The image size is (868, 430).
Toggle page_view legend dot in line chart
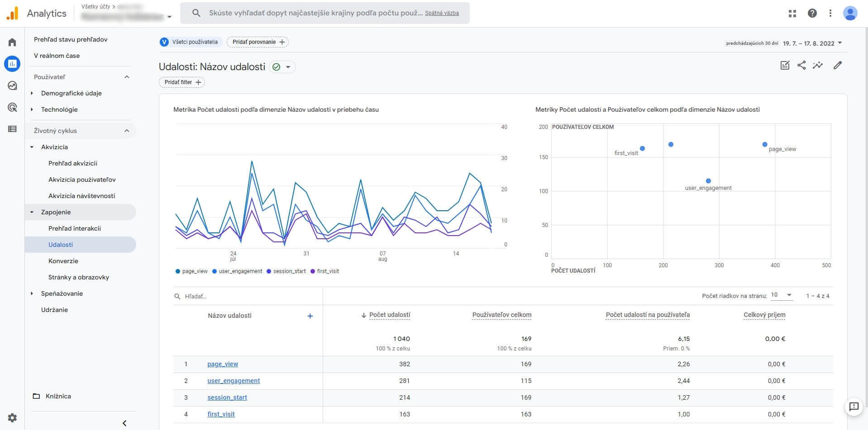coord(177,271)
